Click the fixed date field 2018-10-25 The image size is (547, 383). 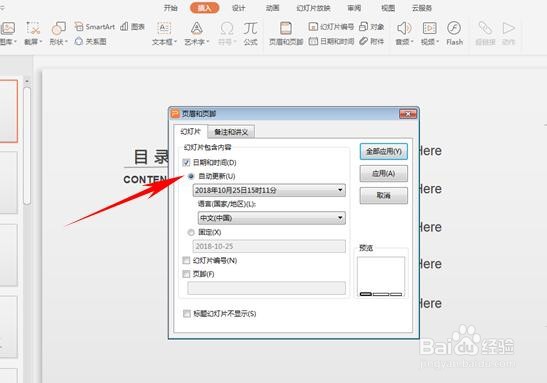(x=269, y=246)
